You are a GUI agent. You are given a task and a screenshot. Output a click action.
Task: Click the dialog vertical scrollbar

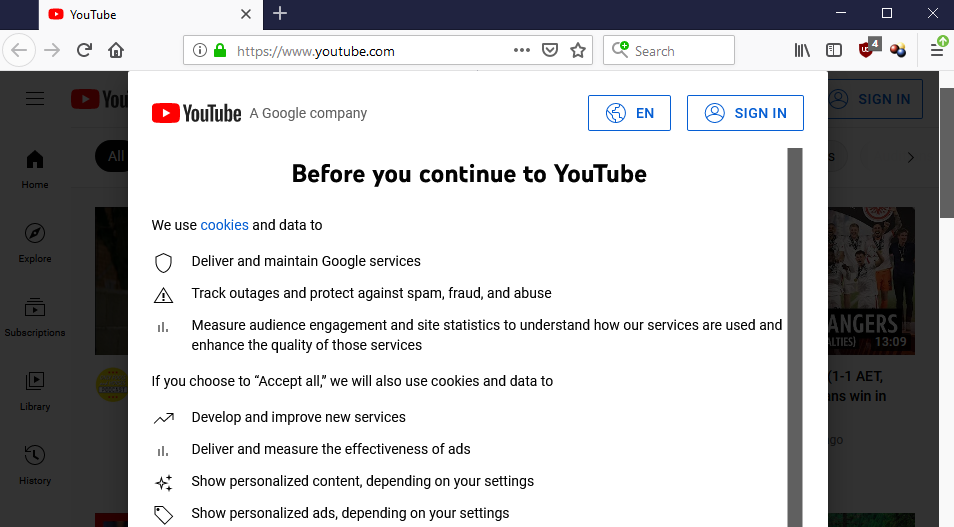795,337
